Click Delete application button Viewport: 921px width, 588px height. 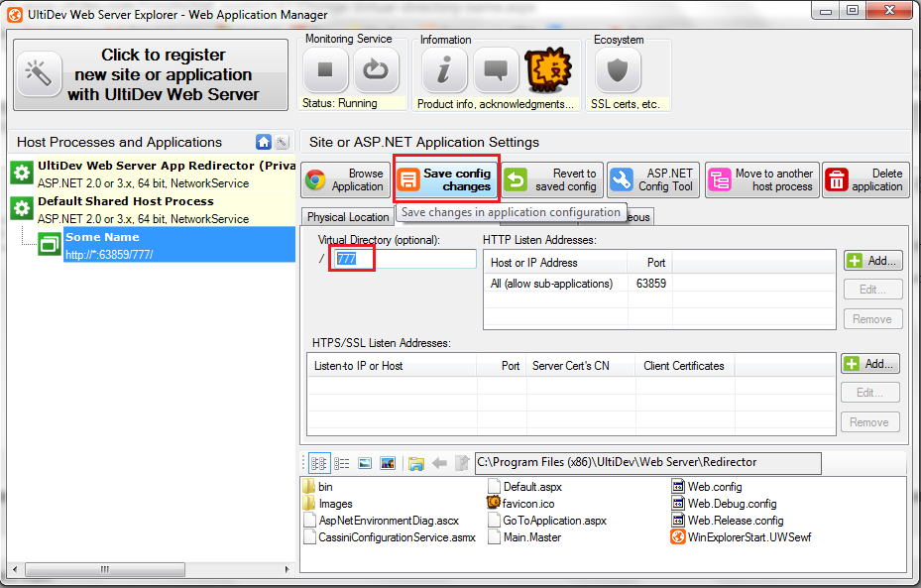click(x=865, y=179)
